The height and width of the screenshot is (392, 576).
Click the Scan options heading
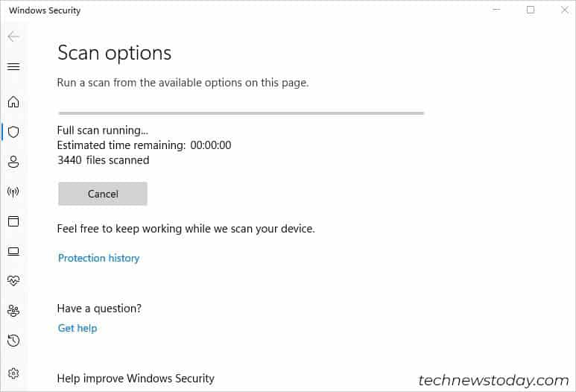pyautogui.click(x=115, y=53)
